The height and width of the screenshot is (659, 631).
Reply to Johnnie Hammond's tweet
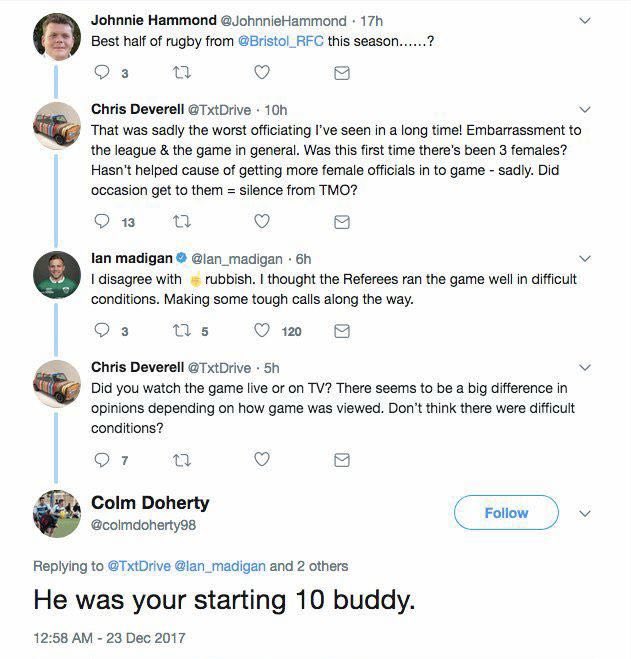pyautogui.click(x=100, y=73)
